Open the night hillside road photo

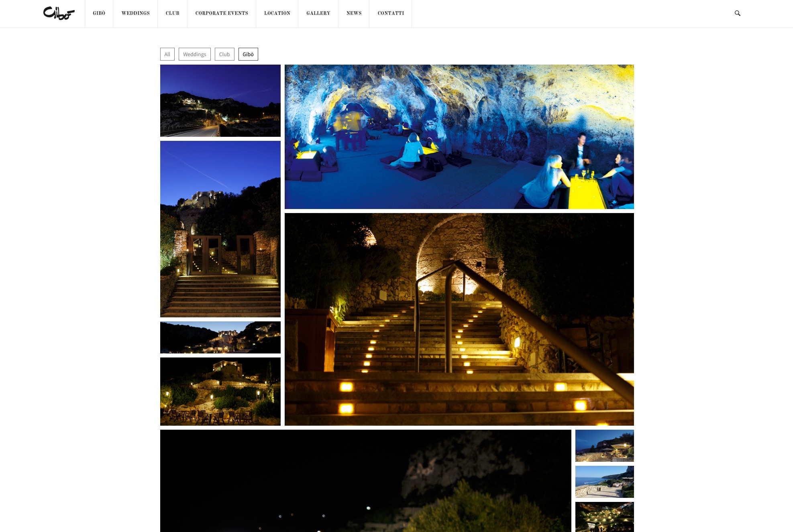pyautogui.click(x=220, y=101)
